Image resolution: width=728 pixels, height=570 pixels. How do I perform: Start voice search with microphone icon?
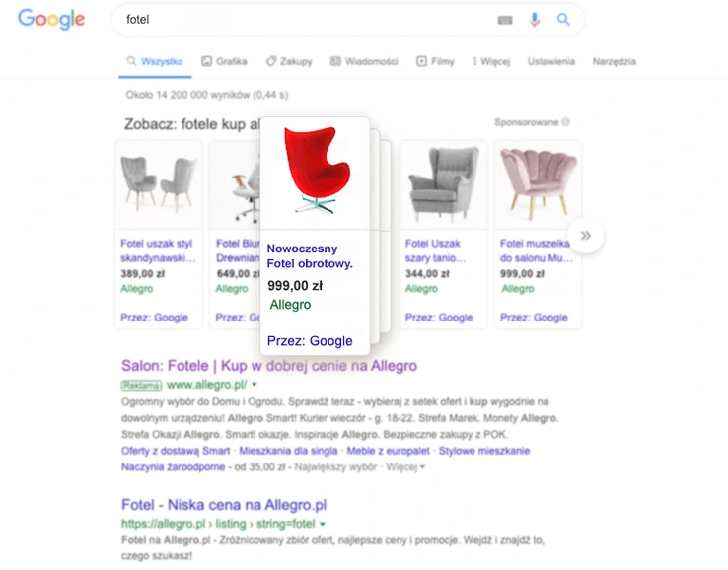pos(535,20)
